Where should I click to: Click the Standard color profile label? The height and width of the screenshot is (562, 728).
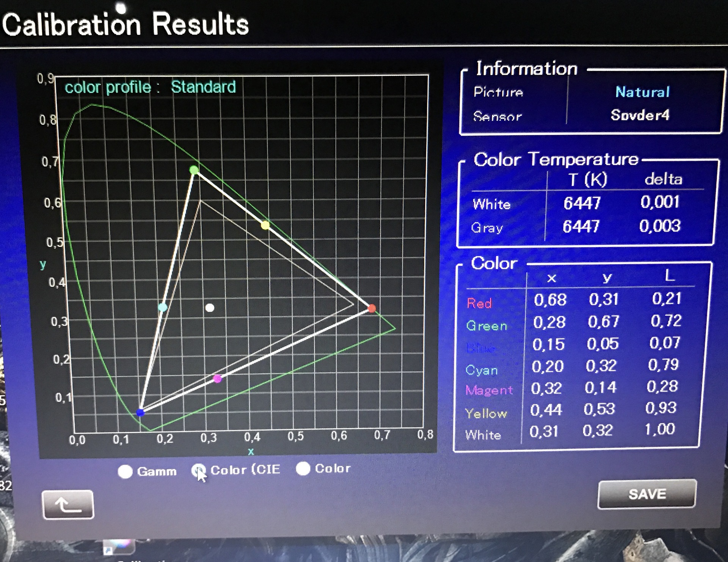[x=203, y=87]
